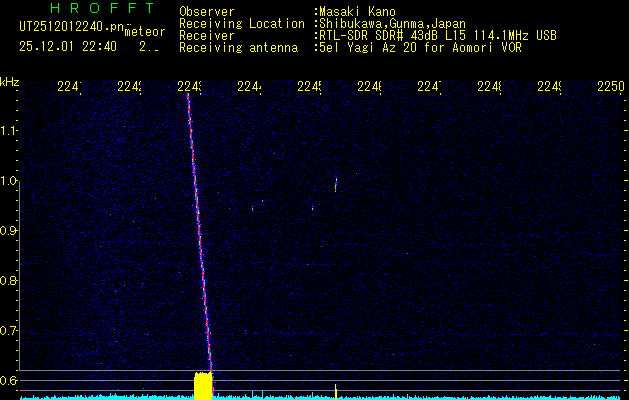Click the 2249 time axis label
The height and width of the screenshot is (400, 629).
click(x=549, y=86)
